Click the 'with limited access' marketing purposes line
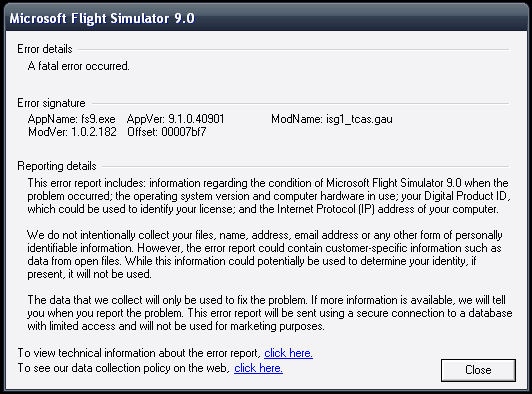 176,326
